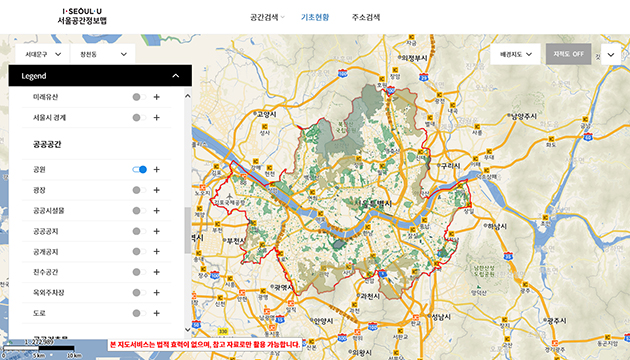Enable the 친수공간 layer switch
Screen dimensions: 630x360
coord(139,272)
